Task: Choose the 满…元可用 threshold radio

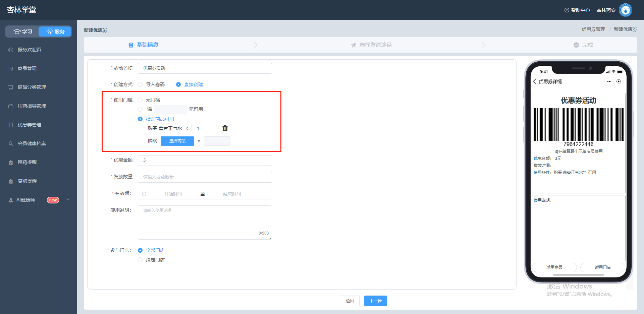Action: click(140, 109)
